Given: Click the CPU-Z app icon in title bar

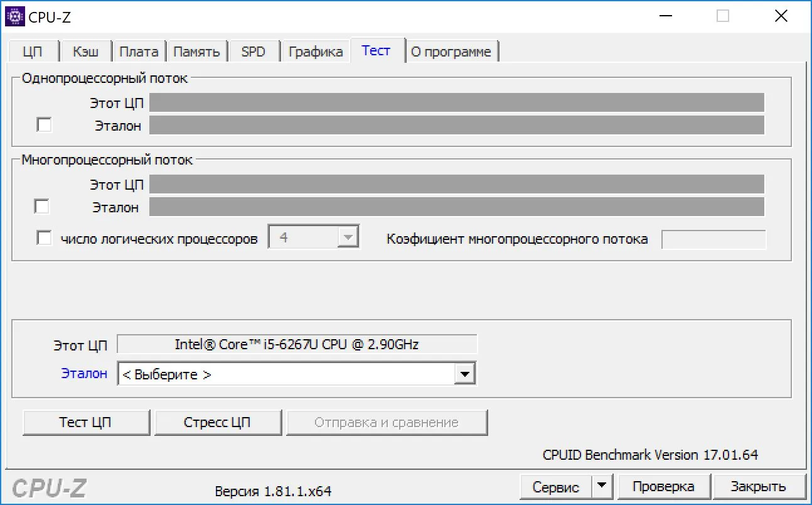Looking at the screenshot, I should tap(14, 16).
